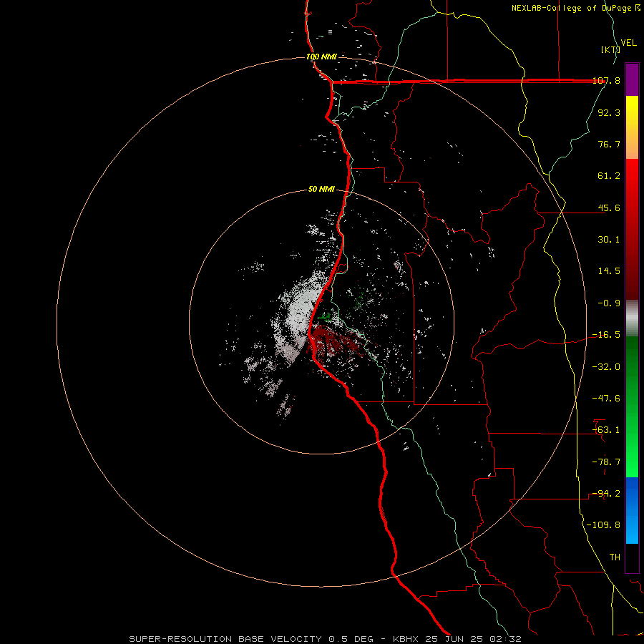The width and height of the screenshot is (644, 644).
Task: Select the -32.0 scale value
Action: coord(606,367)
